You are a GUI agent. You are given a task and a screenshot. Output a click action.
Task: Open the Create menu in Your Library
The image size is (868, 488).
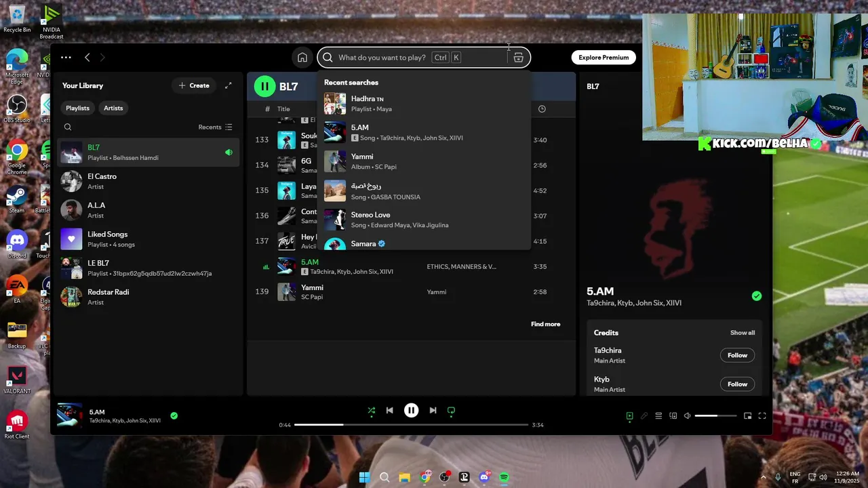coord(194,85)
